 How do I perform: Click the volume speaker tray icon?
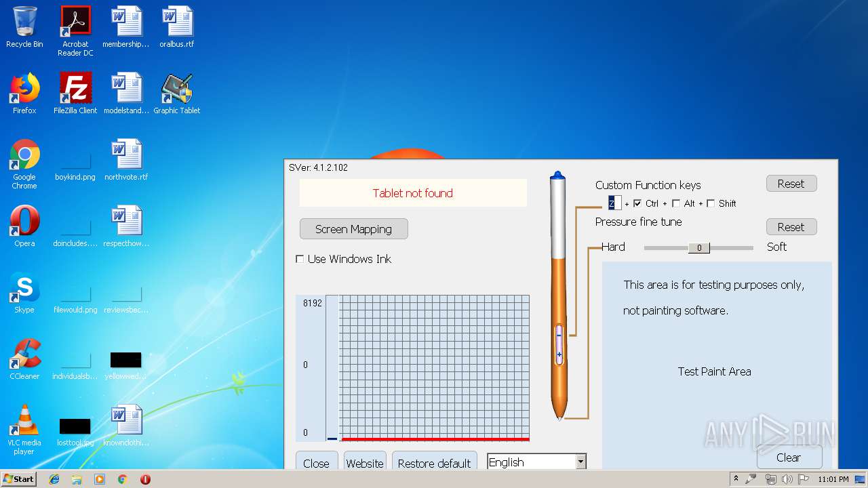[x=787, y=479]
